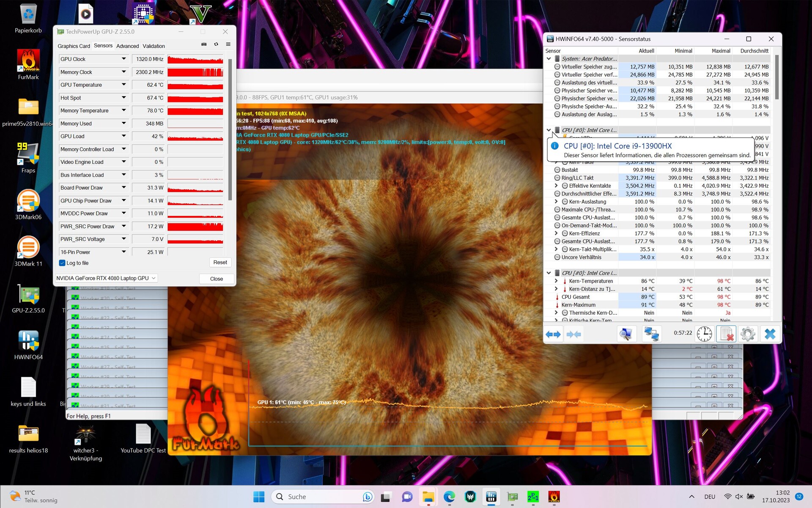
Task: Click the GPU-Z refresh icon
Action: coord(216,44)
